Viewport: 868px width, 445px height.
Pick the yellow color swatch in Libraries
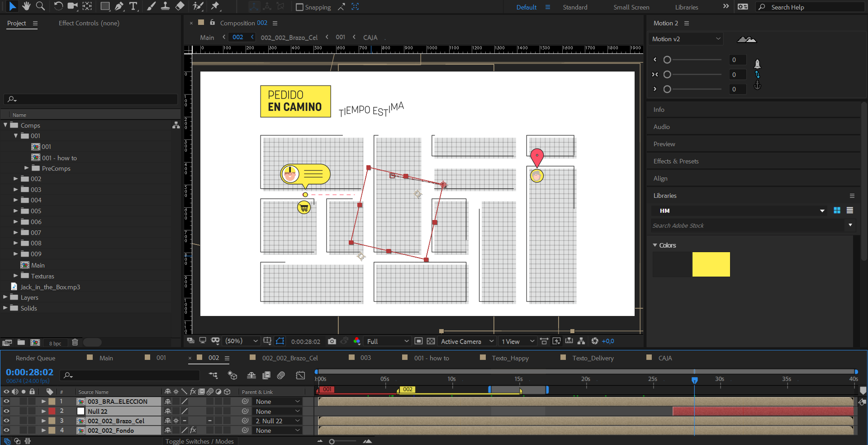pyautogui.click(x=711, y=264)
